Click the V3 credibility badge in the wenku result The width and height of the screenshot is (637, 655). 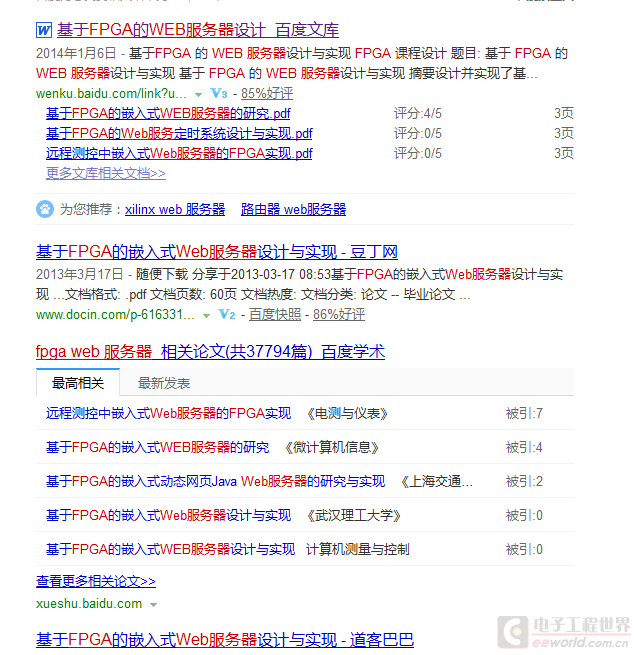[x=219, y=93]
